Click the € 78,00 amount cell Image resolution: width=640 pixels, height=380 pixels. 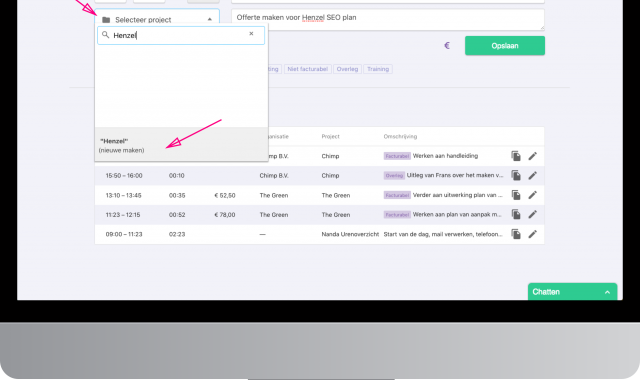(x=225, y=215)
